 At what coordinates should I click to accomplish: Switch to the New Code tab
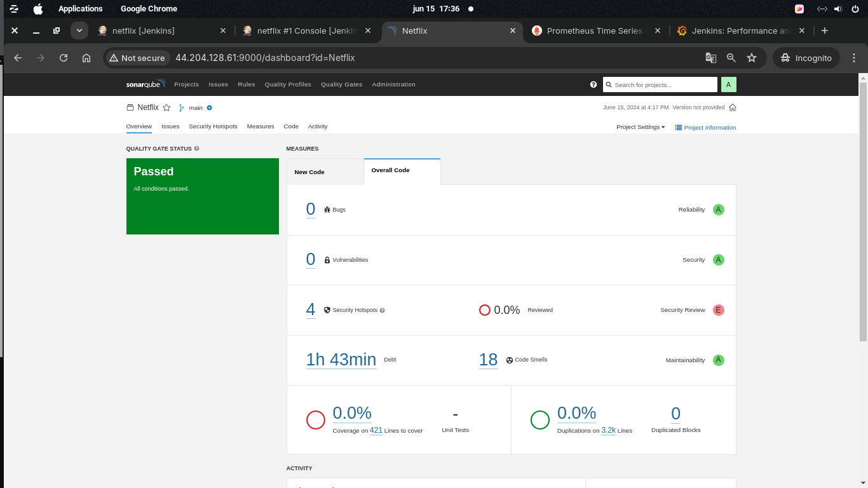(325, 172)
